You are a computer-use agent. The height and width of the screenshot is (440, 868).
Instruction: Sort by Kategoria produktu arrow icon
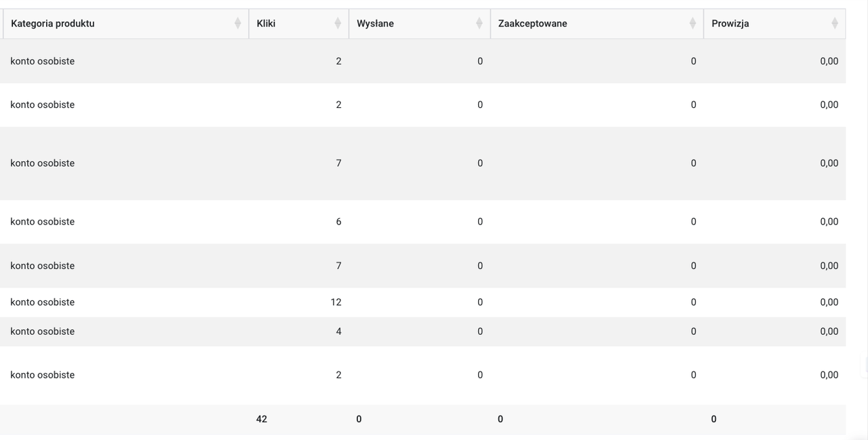click(x=237, y=24)
